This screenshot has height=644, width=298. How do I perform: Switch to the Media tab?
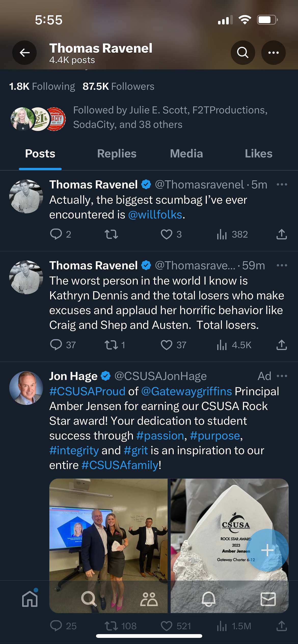(186, 154)
